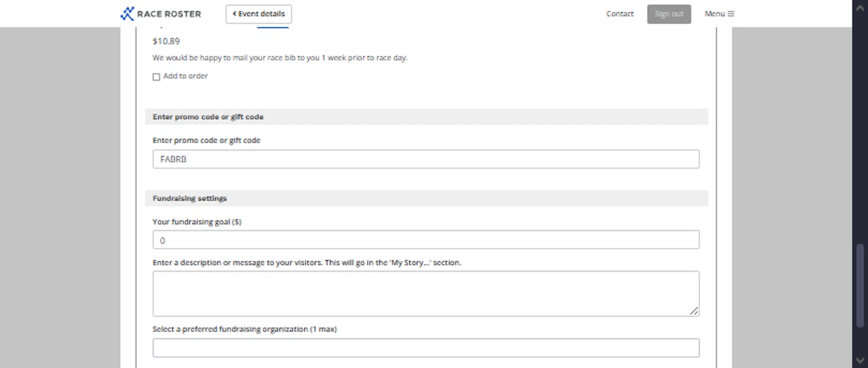Tick the Add to order checkbox

tap(156, 77)
